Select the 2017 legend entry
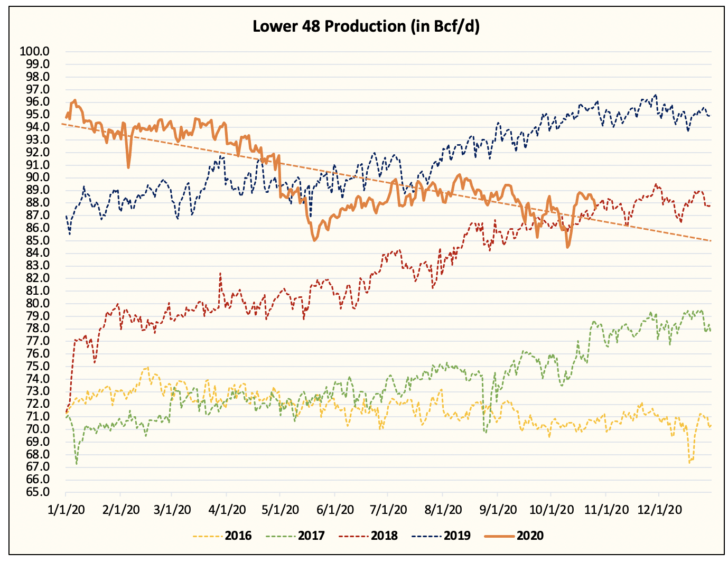Viewport: 728px width, 562px height. (310, 535)
